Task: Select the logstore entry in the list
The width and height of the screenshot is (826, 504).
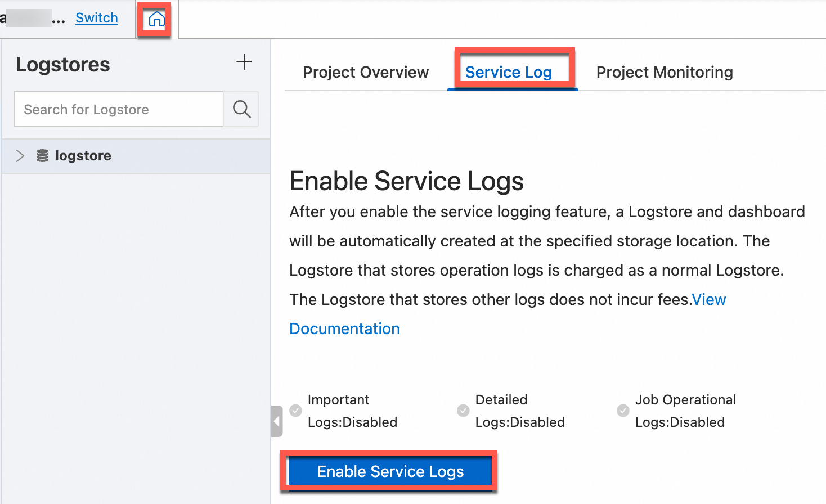Action: (x=83, y=156)
